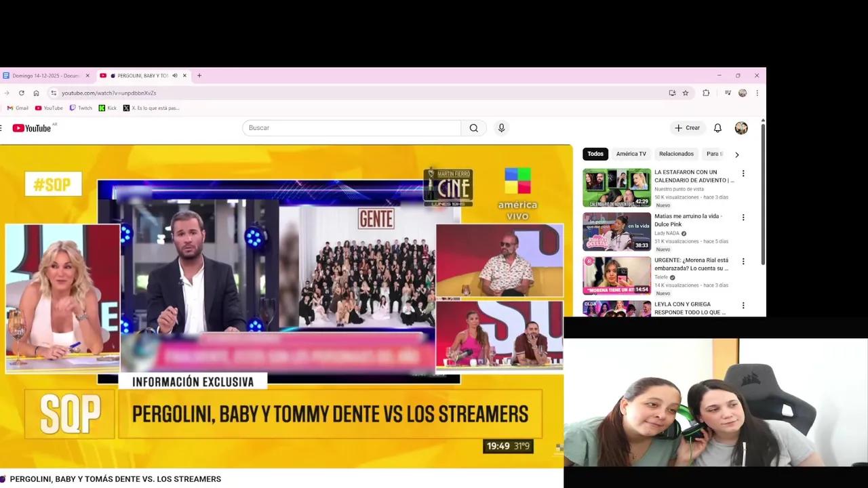
Task: Open options menu for URGENTE Morena Rial video
Action: tap(743, 262)
